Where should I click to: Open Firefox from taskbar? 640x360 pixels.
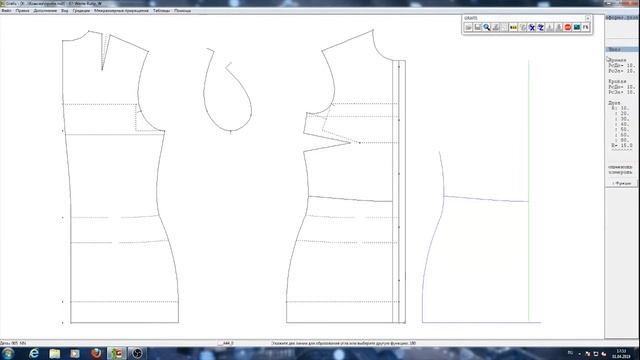click(x=96, y=353)
